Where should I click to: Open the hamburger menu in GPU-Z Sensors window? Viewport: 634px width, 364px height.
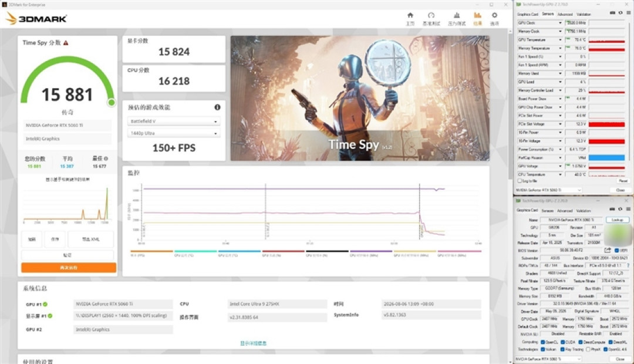point(628,14)
